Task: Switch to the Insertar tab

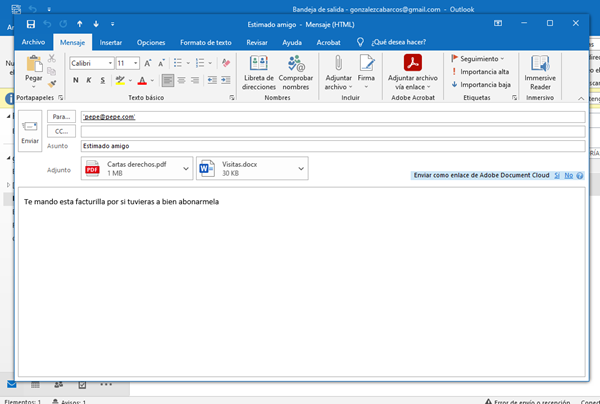Action: pos(111,43)
